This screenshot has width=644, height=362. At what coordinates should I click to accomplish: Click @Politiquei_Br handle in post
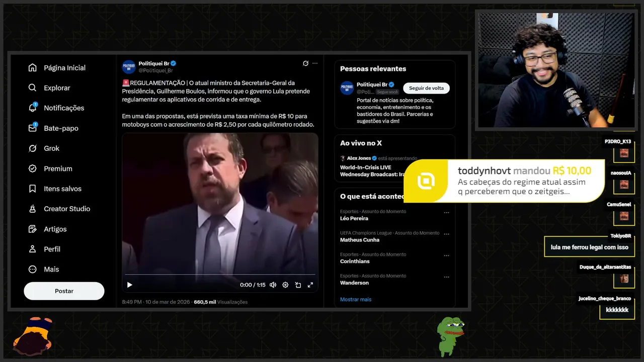[x=155, y=70]
